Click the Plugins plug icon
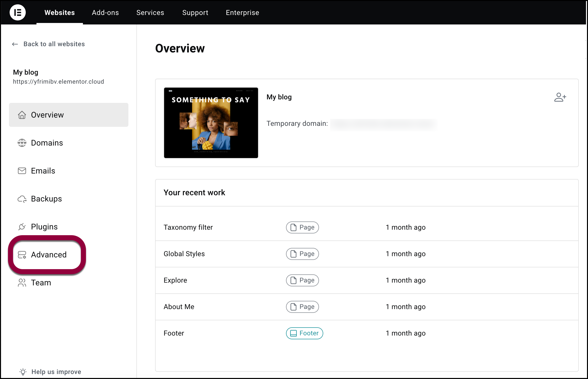This screenshot has height=379, width=588. click(22, 227)
